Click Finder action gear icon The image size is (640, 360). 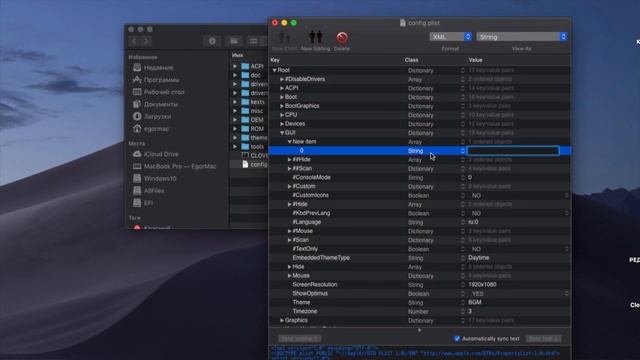click(212, 41)
